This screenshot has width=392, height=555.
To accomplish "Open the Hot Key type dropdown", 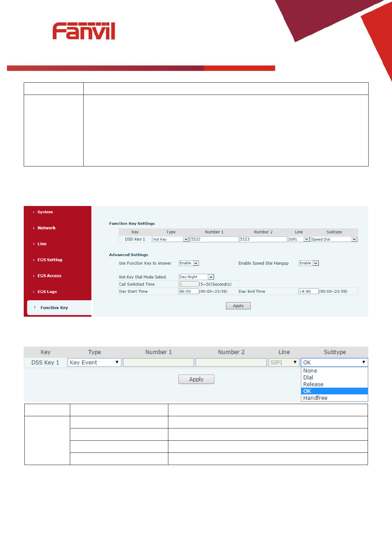I will pos(171,239).
